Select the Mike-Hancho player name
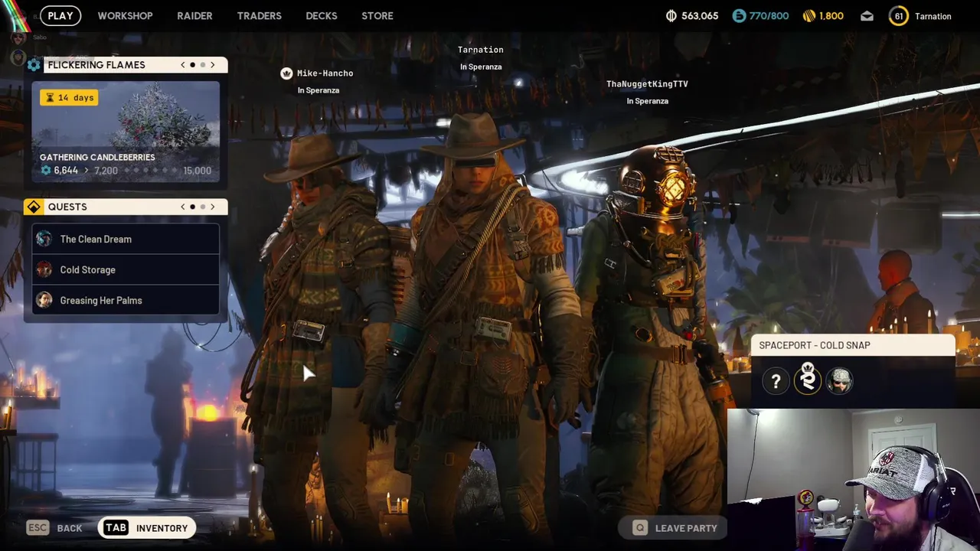The image size is (980, 551). point(325,73)
